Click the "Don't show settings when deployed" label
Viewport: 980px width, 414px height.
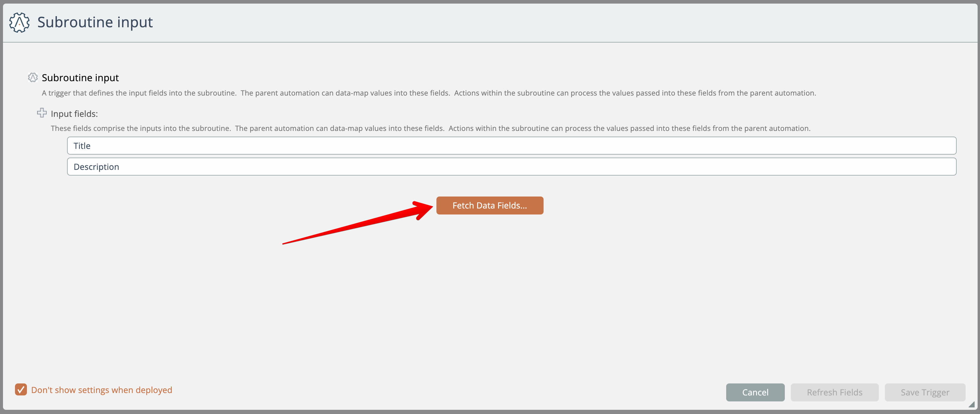[x=101, y=390]
